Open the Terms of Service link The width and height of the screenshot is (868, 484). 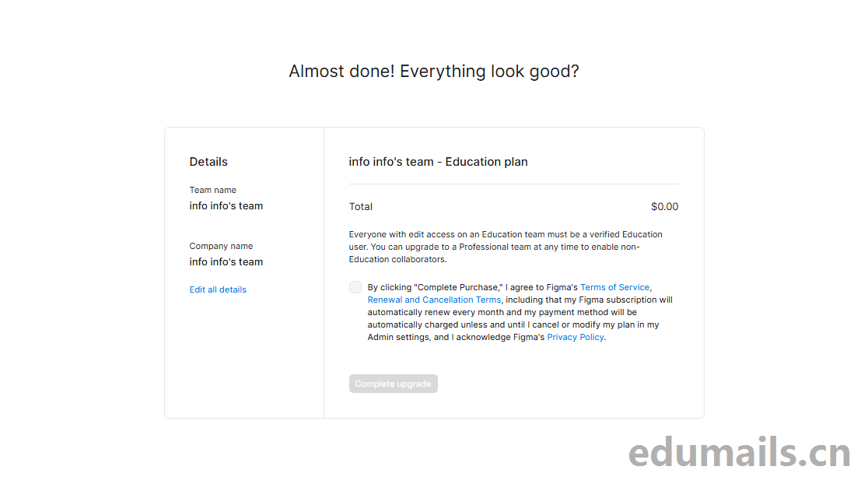[x=614, y=287]
